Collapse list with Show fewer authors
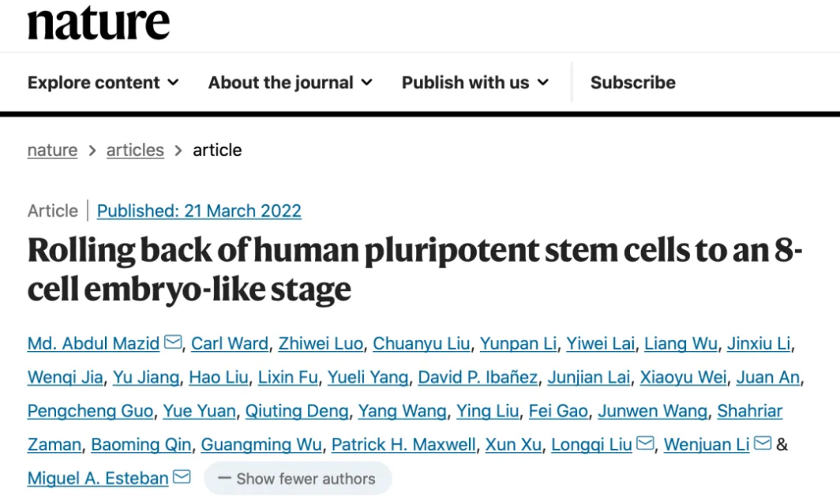The width and height of the screenshot is (840, 504). 298,478
